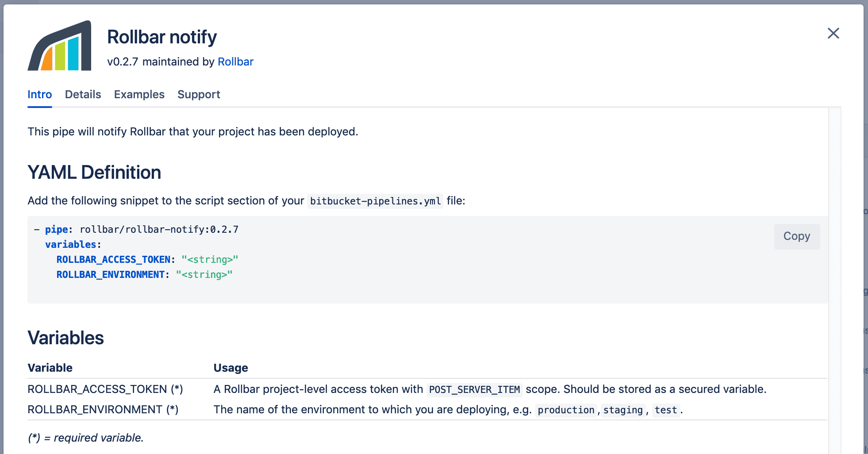Click the 'test' code example
Viewport: 868px width, 454px height.
click(666, 410)
